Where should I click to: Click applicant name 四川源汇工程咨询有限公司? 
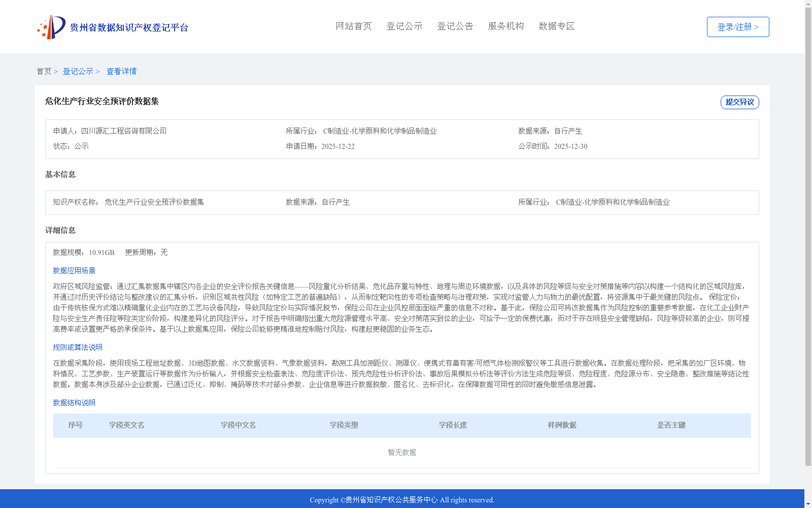tap(124, 131)
